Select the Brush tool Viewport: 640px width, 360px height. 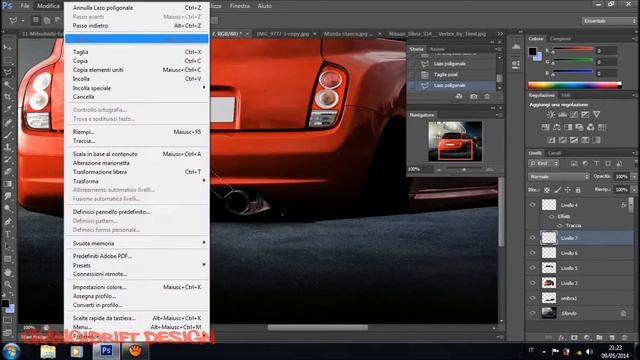coord(8,135)
